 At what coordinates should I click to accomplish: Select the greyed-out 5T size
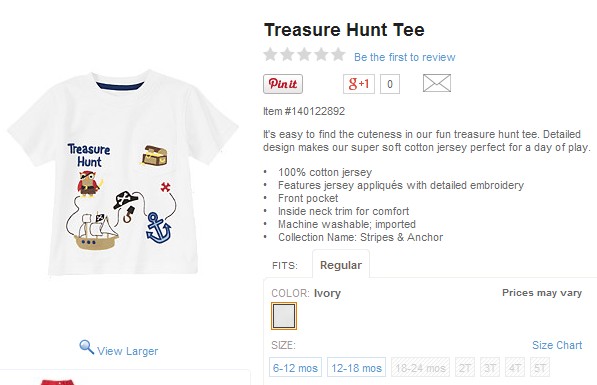pyautogui.click(x=540, y=367)
